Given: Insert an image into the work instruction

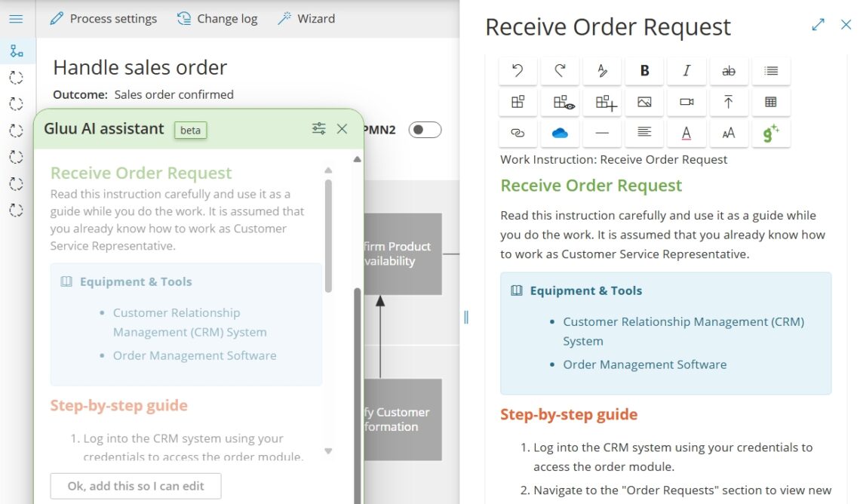Looking at the screenshot, I should pyautogui.click(x=644, y=102).
